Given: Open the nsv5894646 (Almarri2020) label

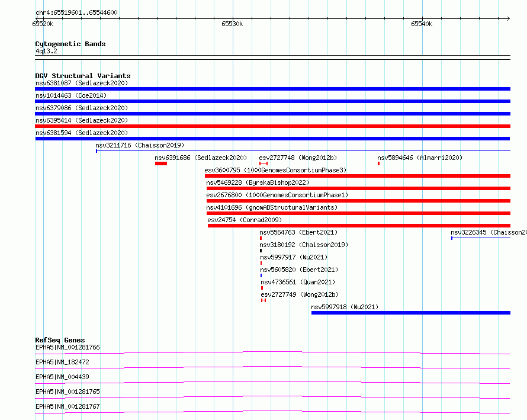Looking at the screenshot, I should (x=420, y=158).
